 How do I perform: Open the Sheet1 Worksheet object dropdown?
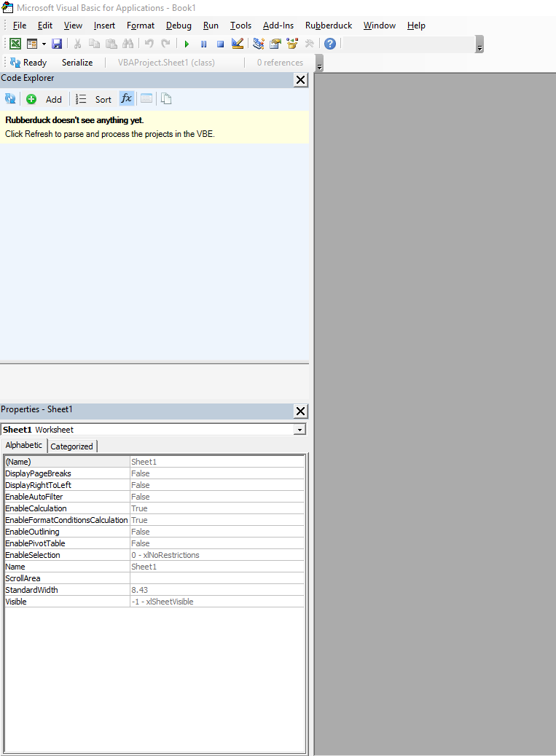click(x=300, y=430)
